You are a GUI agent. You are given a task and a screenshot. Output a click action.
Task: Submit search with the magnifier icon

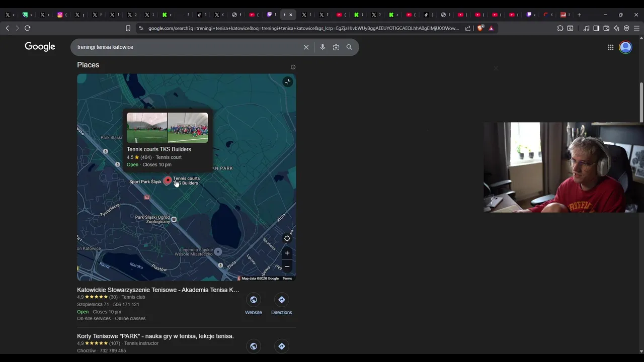click(349, 47)
